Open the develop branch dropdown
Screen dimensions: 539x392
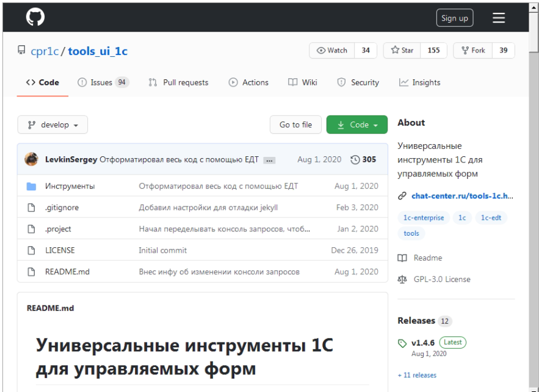point(52,125)
